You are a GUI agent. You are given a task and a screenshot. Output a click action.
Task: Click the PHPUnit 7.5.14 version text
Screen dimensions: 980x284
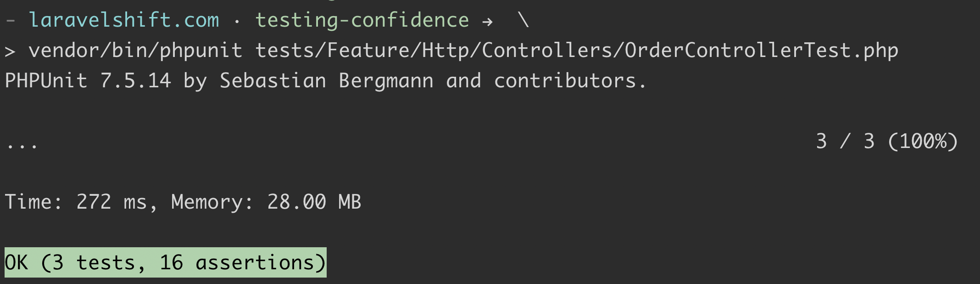point(88,81)
